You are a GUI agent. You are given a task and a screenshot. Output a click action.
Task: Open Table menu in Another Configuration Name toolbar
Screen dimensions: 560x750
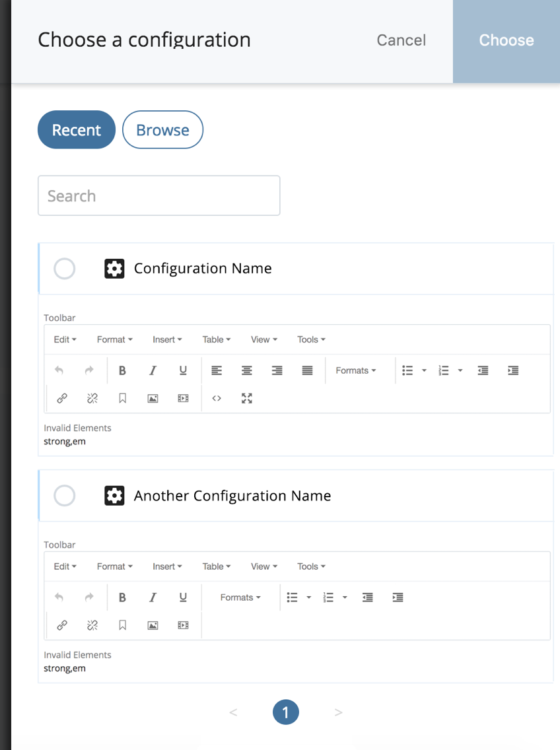click(x=217, y=566)
